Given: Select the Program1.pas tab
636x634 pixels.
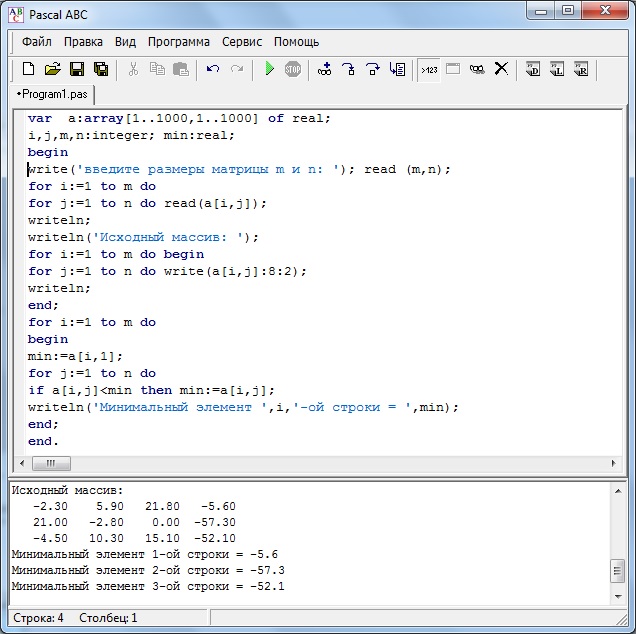Looking at the screenshot, I should pos(52,94).
